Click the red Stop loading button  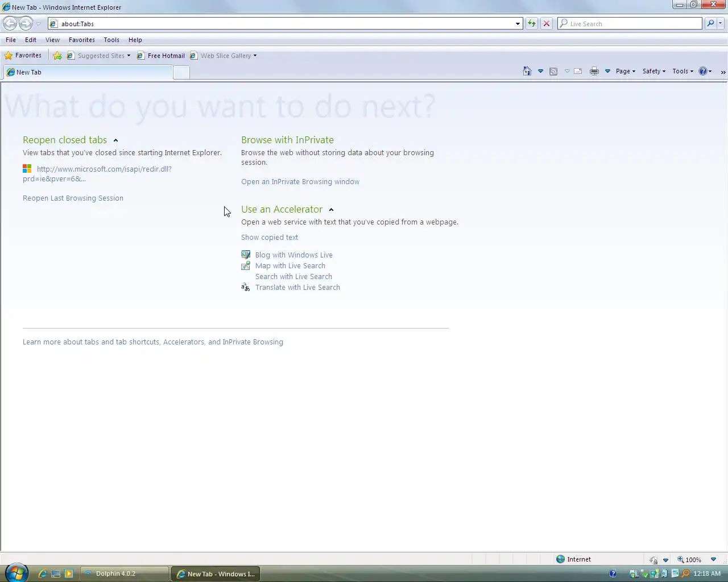point(547,24)
